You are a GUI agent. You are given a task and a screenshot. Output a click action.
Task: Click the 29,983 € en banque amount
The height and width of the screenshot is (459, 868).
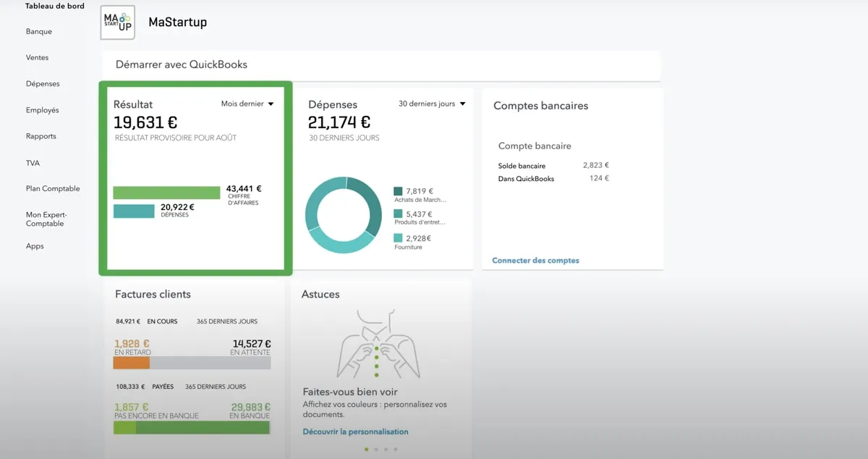point(251,408)
